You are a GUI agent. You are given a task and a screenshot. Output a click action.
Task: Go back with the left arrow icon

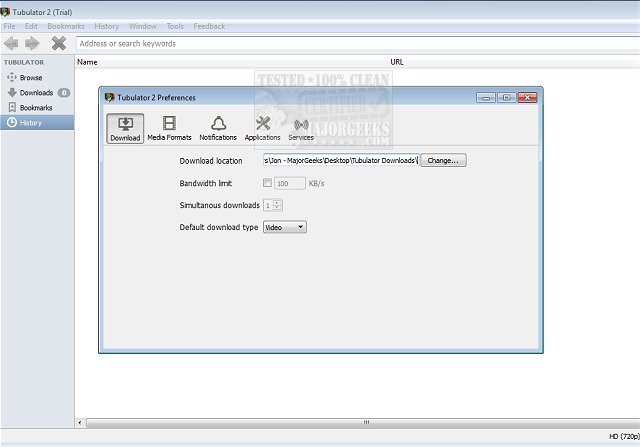click(x=11, y=43)
